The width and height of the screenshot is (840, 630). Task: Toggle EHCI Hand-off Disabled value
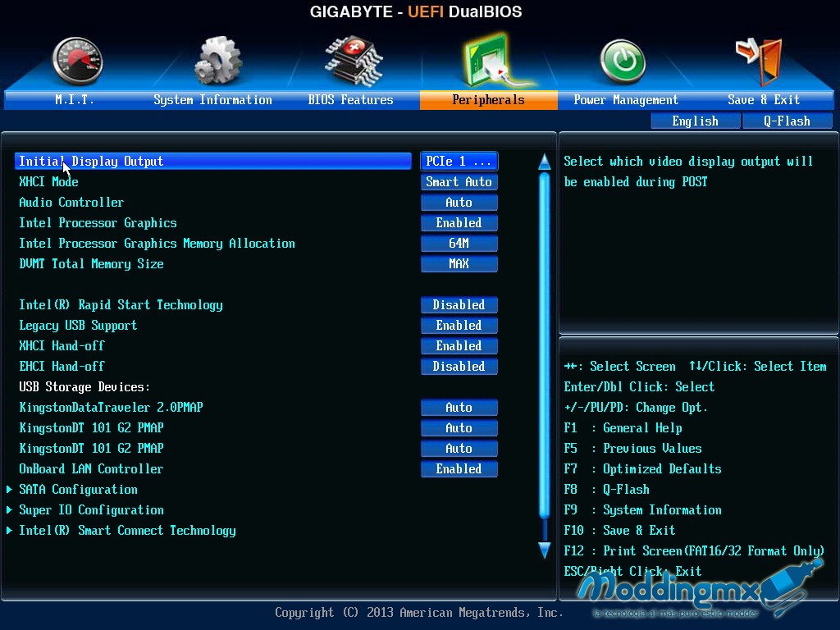[x=459, y=366]
